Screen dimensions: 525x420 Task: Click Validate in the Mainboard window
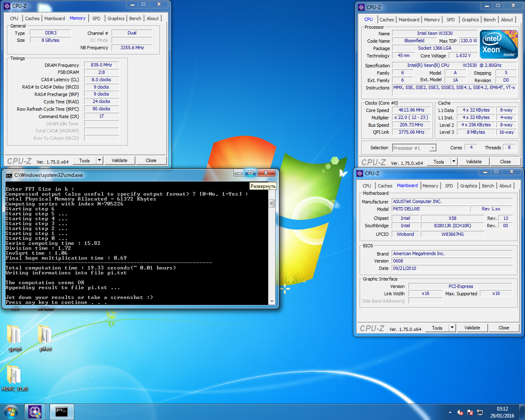[x=472, y=328]
